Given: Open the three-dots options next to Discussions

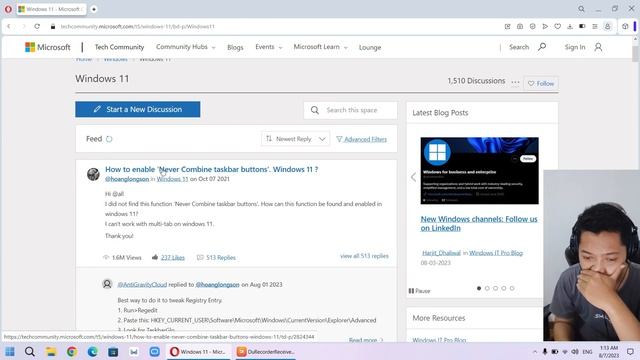Looking at the screenshot, I should coord(515,82).
